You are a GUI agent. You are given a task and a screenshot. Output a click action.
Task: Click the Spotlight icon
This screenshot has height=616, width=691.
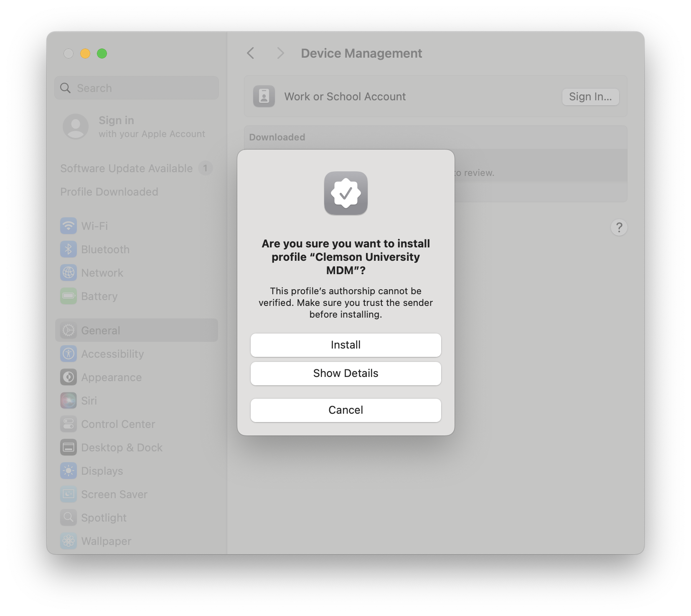pos(69,518)
